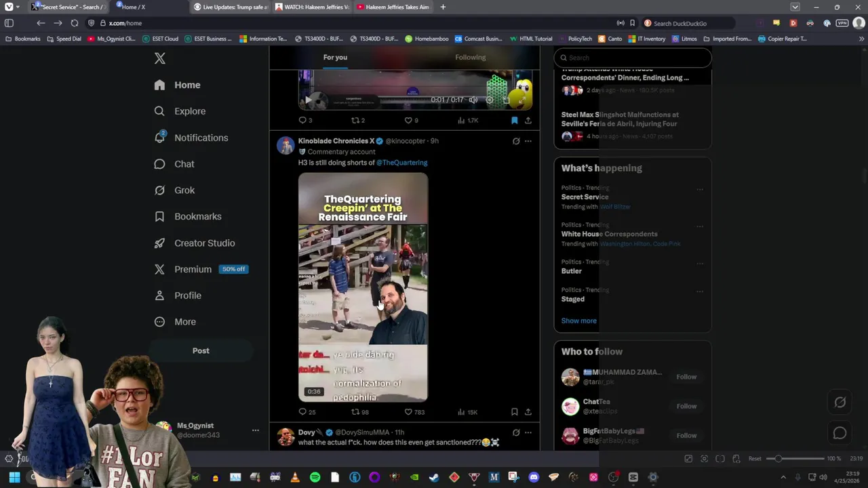Ask Grok about the Kinoblade post
The image size is (868, 488).
[516, 141]
